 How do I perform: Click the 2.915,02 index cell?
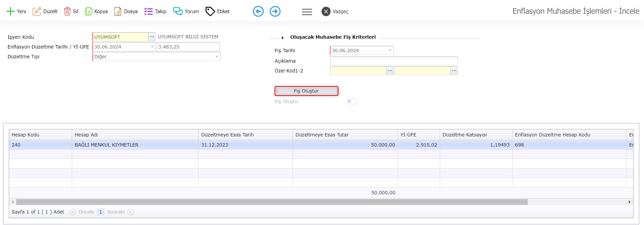pyautogui.click(x=419, y=145)
